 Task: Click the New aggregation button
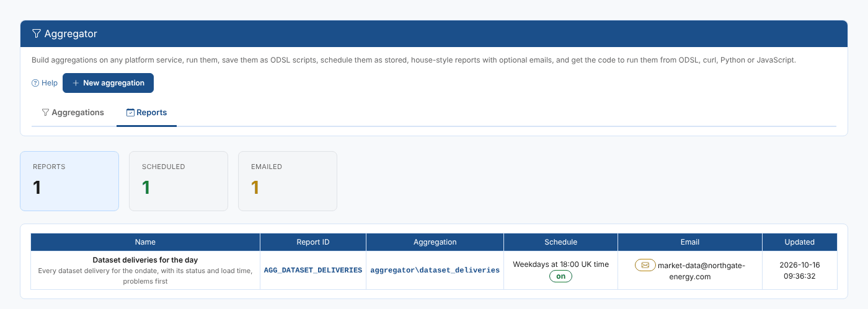coord(108,83)
